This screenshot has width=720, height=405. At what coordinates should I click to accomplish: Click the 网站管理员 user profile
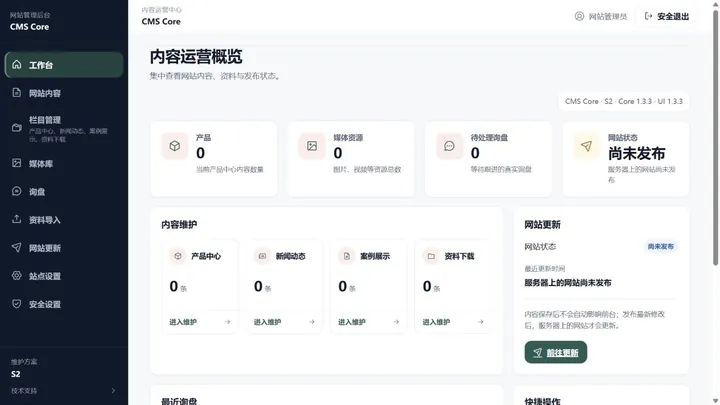[601, 17]
